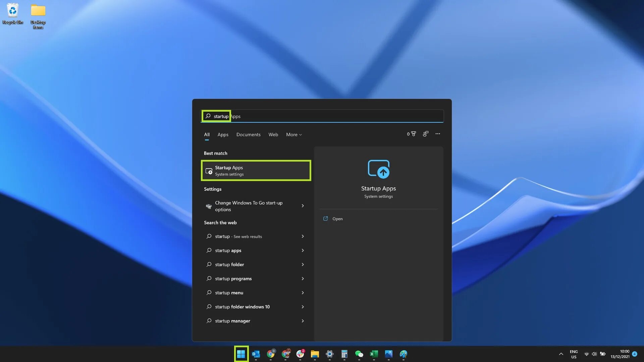Click inside the search input field
Image resolution: width=644 pixels, height=362 pixels.
[322, 116]
